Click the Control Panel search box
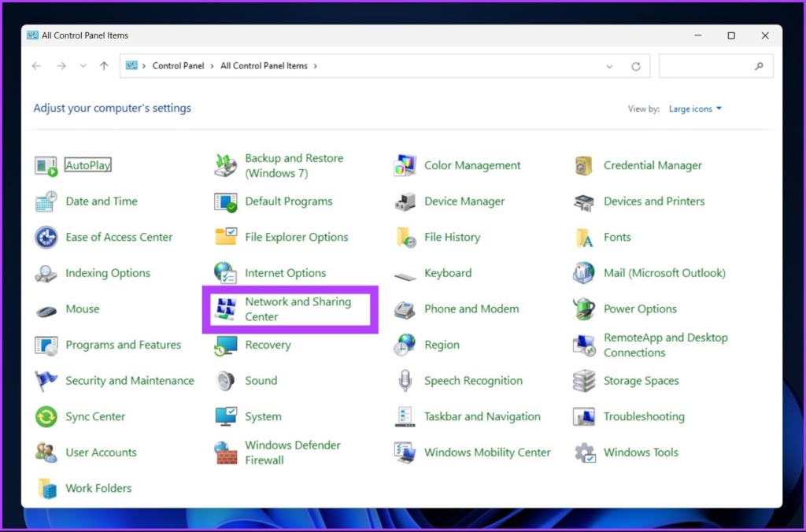This screenshot has width=806, height=532. [708, 67]
